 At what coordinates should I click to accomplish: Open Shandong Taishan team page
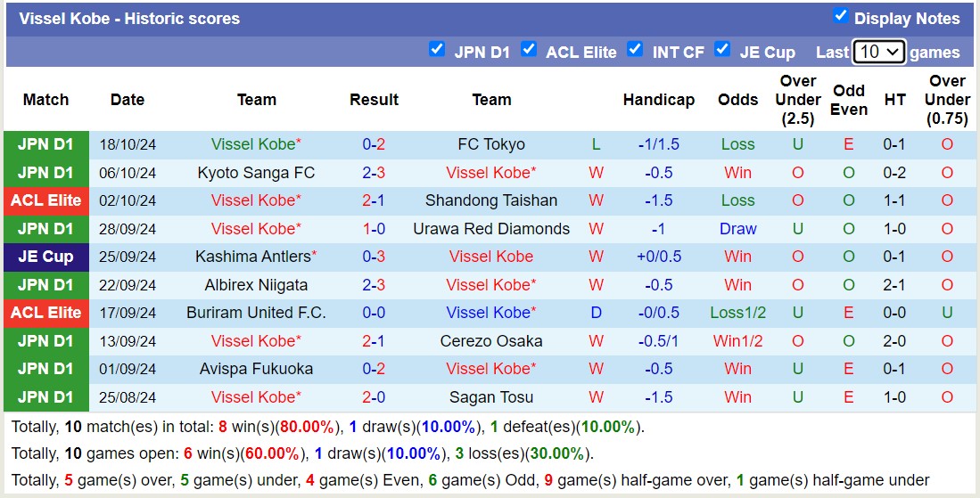(x=491, y=200)
